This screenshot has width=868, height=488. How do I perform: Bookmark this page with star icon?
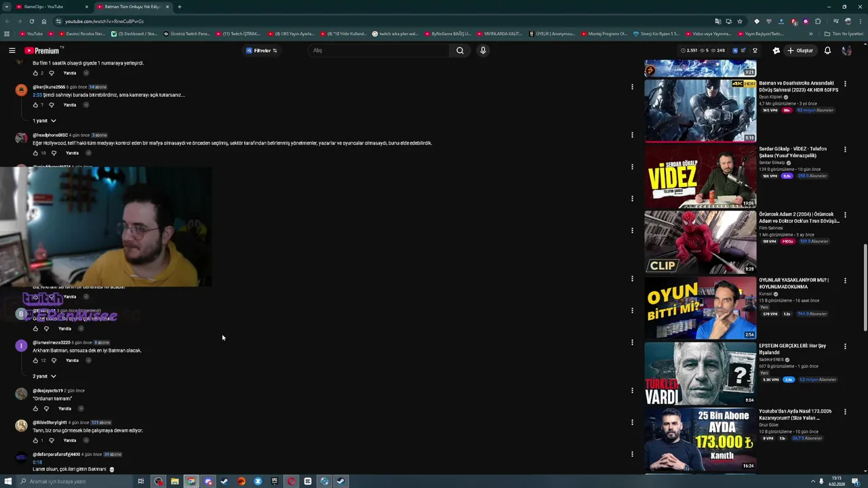pos(740,21)
